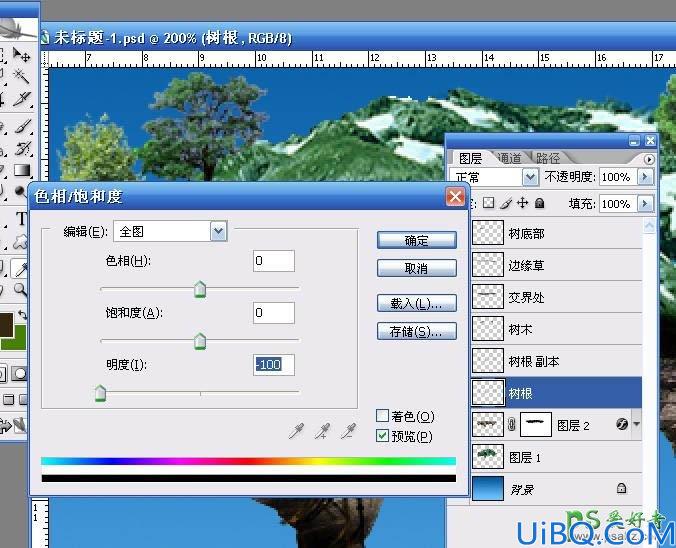Select the Brush tool
The width and height of the screenshot is (676, 548).
(x=22, y=126)
